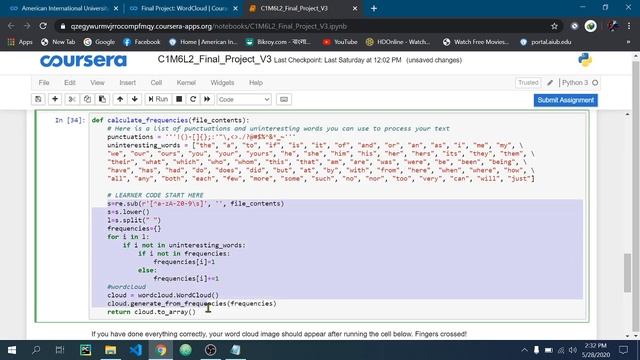This screenshot has width=640, height=360.
Task: Cut selected cells with scissors icon
Action: click(x=72, y=99)
